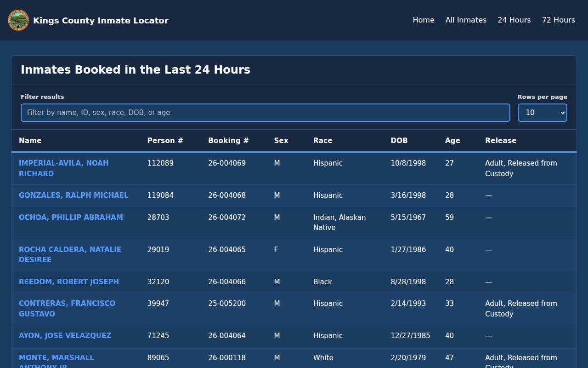
Task: Open inmate AYON, JOSE VELAZQUEZ record
Action: point(65,336)
